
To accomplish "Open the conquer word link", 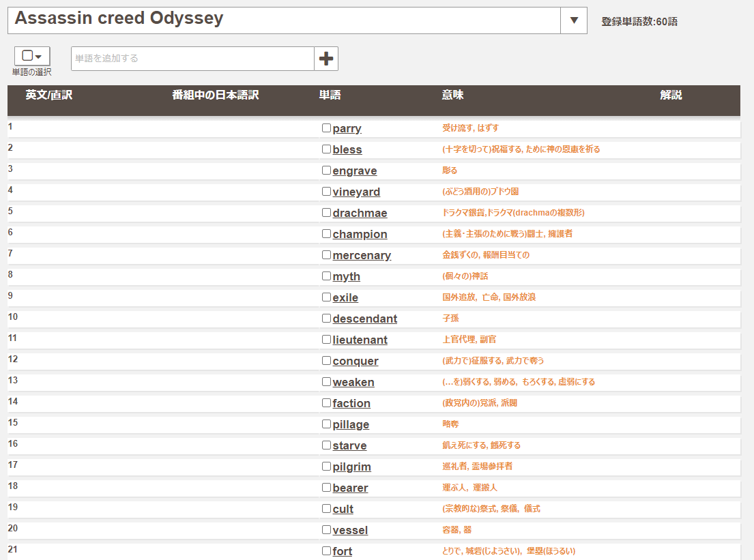I will pyautogui.click(x=356, y=362).
